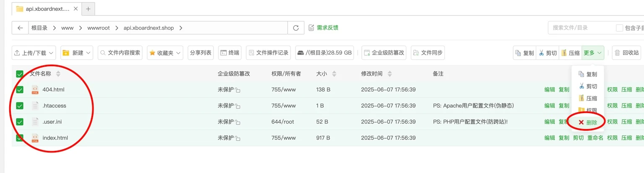Image resolution: width=644 pixels, height=173 pixels.
Task: Expand the chevron after api.xboardnext.shop in path
Action: pos(181,28)
